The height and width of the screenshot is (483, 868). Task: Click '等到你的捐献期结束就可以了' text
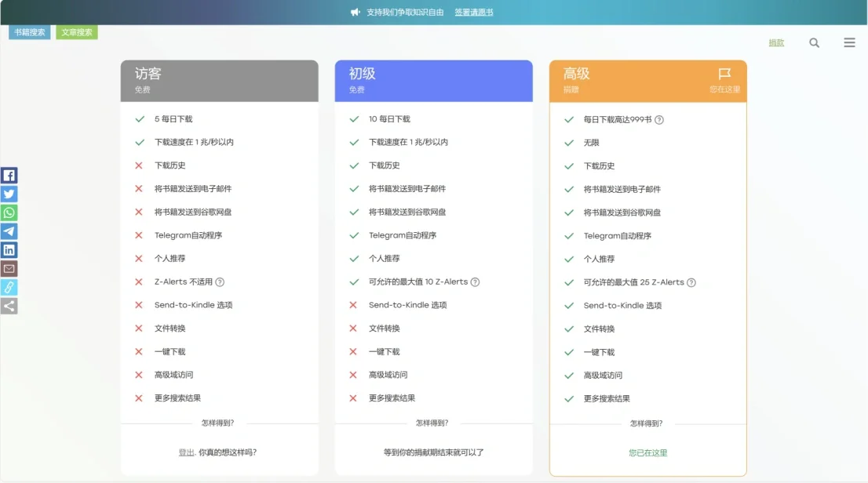click(433, 452)
